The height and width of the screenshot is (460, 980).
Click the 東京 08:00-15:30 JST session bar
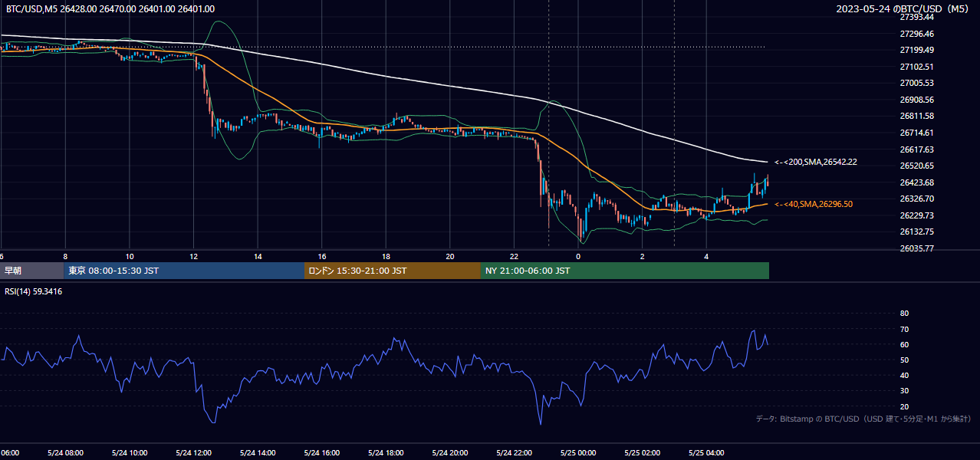click(x=184, y=271)
